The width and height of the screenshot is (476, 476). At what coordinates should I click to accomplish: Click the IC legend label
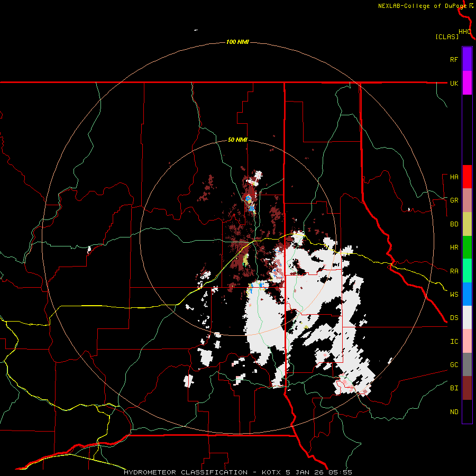pos(454,342)
